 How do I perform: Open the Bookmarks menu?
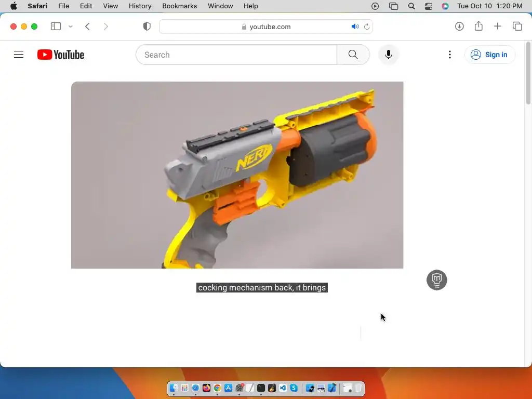coord(179,6)
